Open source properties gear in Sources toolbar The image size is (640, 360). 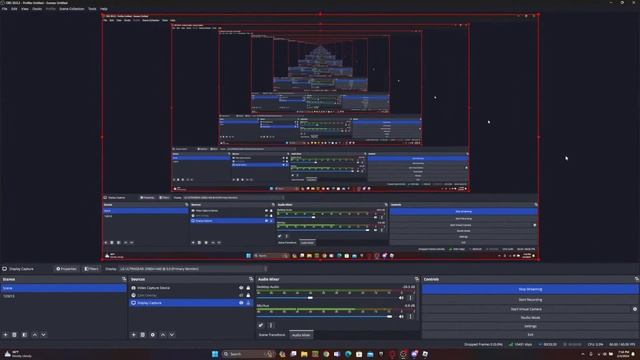click(x=153, y=335)
